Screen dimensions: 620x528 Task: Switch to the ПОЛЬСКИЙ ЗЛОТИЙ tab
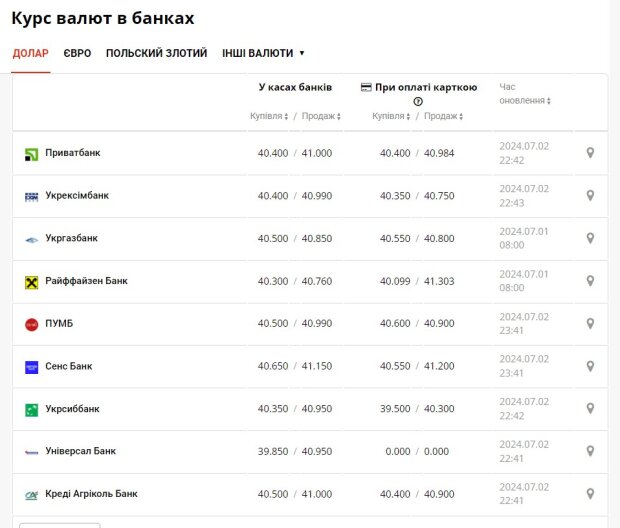click(156, 53)
